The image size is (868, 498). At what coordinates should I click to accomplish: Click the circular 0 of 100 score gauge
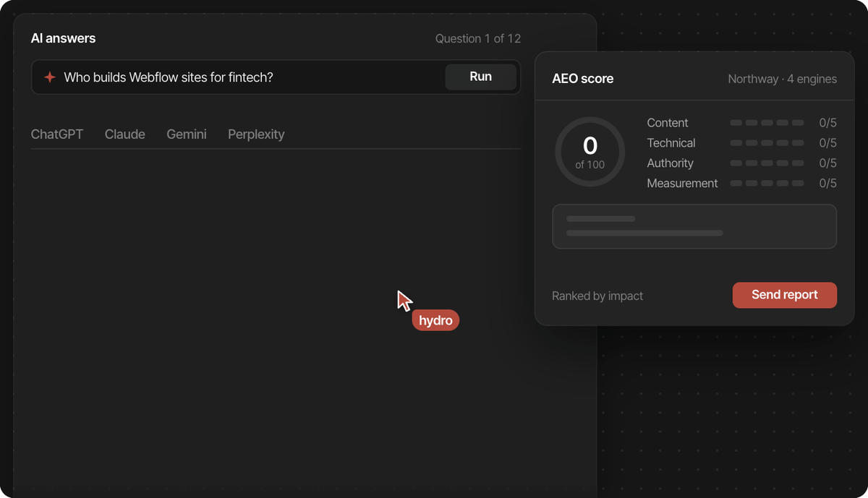(x=590, y=152)
